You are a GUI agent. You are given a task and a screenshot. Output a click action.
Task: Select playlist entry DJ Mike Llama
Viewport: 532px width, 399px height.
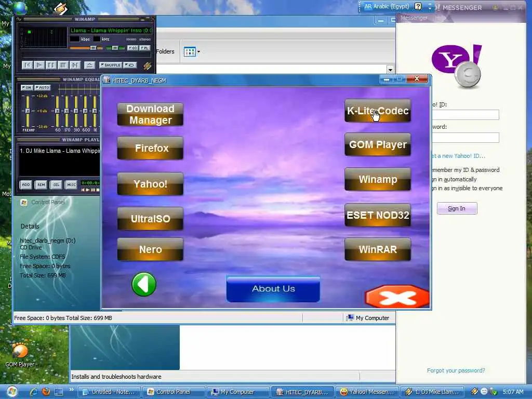coord(60,151)
